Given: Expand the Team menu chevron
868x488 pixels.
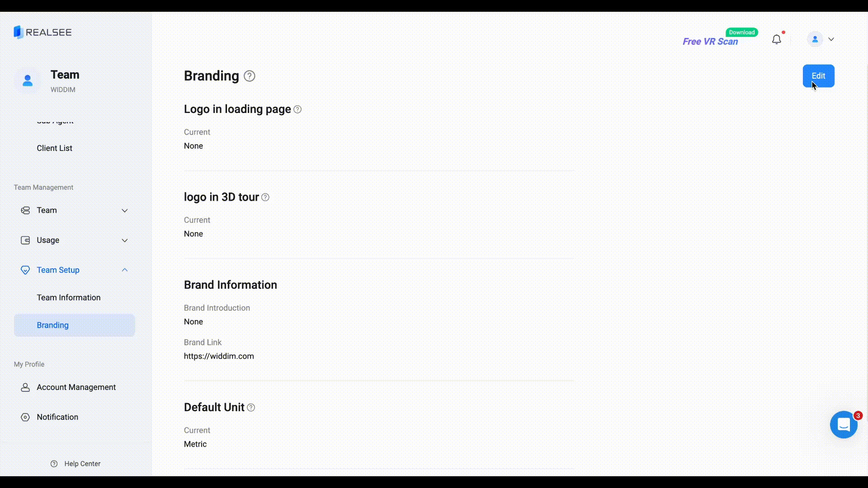Looking at the screenshot, I should pos(125,211).
